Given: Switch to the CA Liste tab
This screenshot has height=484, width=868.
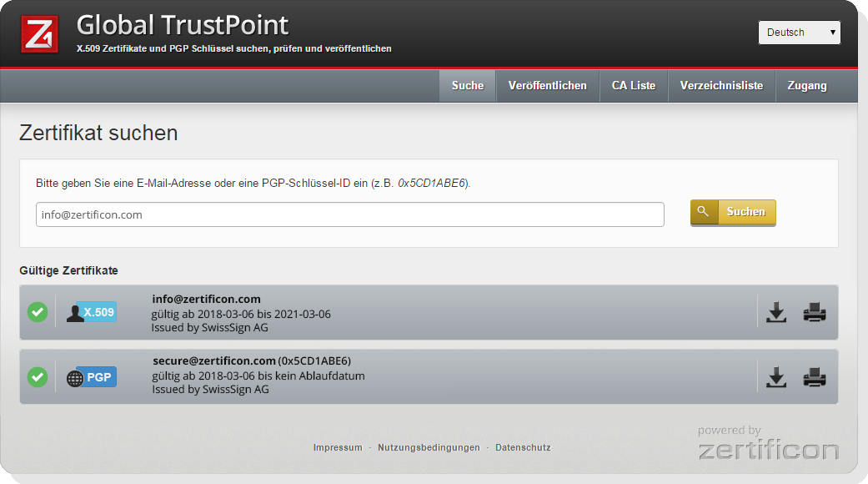Looking at the screenshot, I should (634, 86).
